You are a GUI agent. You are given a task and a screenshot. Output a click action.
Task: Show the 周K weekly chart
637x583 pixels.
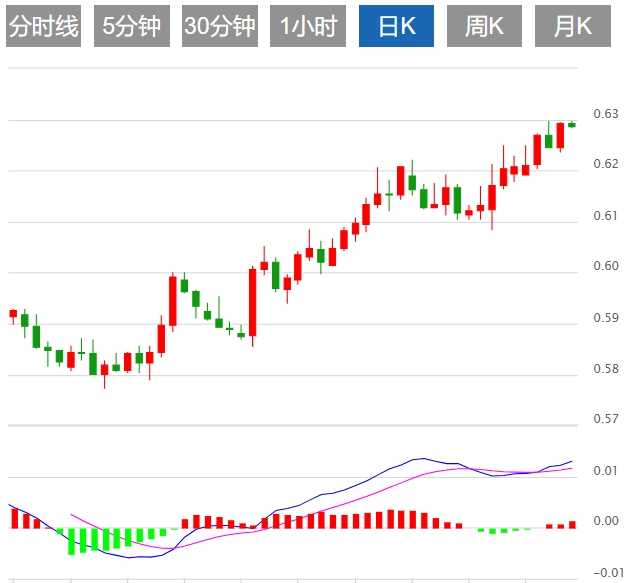[485, 27]
